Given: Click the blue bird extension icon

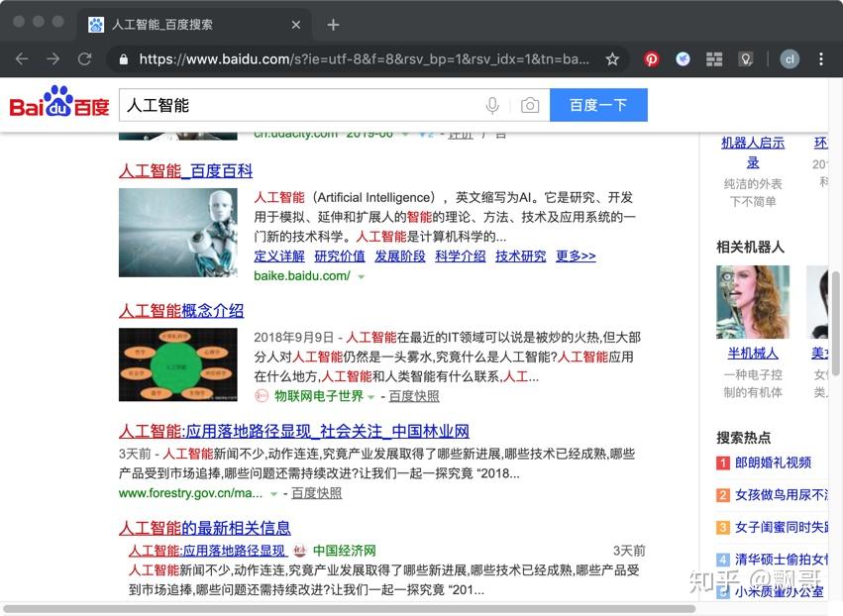Looking at the screenshot, I should pos(683,59).
